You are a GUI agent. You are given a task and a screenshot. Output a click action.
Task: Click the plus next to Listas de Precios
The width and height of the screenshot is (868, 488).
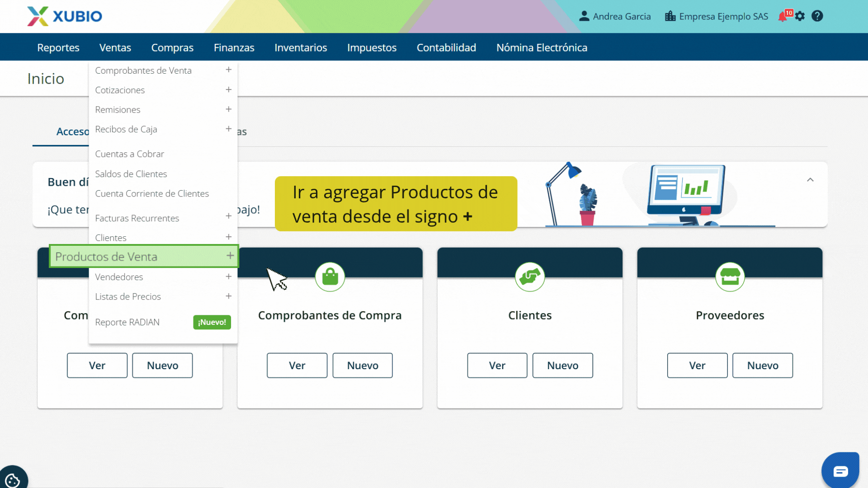[x=229, y=296]
